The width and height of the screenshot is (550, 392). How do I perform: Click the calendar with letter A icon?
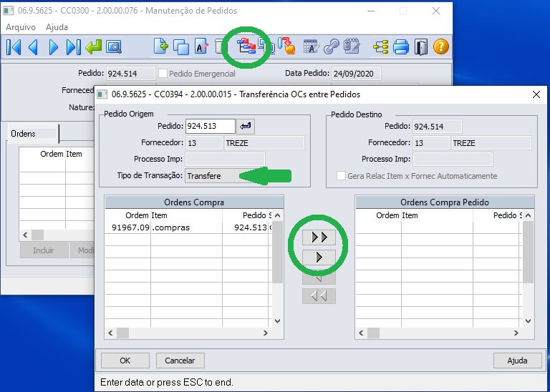pyautogui.click(x=311, y=46)
